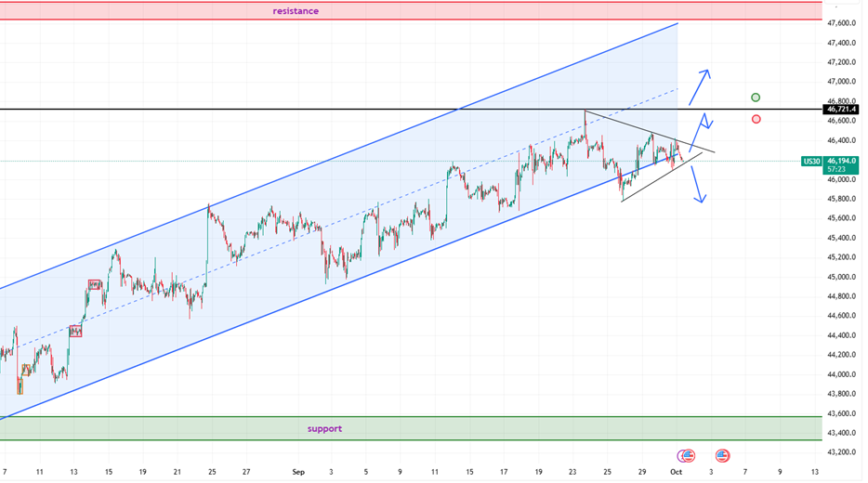Click the 'Oct' label on the time axis

676,472
